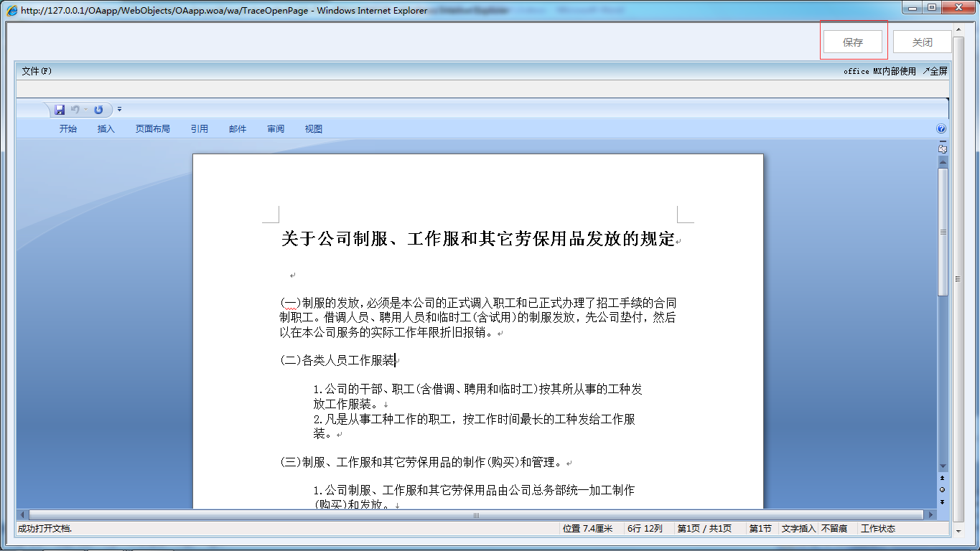The image size is (980, 551).
Task: Redo using the repeat icon
Action: click(x=98, y=109)
